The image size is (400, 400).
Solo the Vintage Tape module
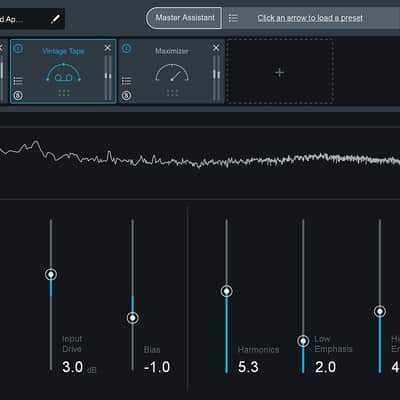click(18, 96)
